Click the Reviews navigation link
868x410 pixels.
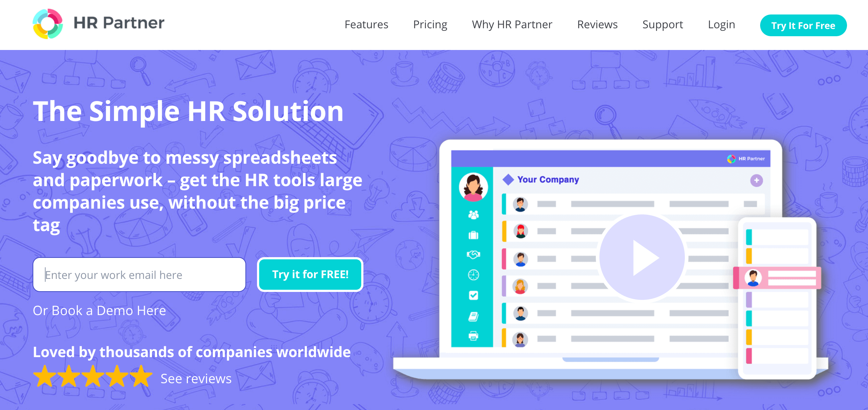[597, 24]
